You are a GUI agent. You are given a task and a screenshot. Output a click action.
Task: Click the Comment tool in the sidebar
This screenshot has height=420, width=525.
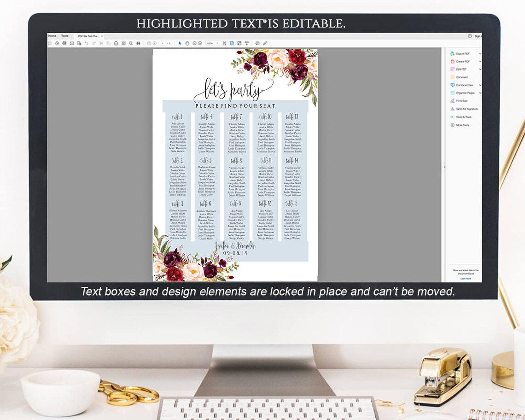pyautogui.click(x=453, y=77)
